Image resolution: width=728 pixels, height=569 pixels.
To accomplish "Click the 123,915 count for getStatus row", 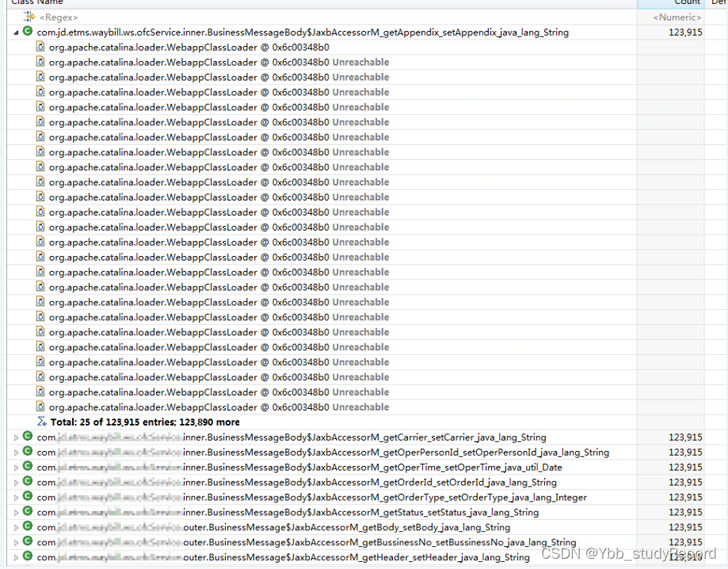I will (x=685, y=512).
